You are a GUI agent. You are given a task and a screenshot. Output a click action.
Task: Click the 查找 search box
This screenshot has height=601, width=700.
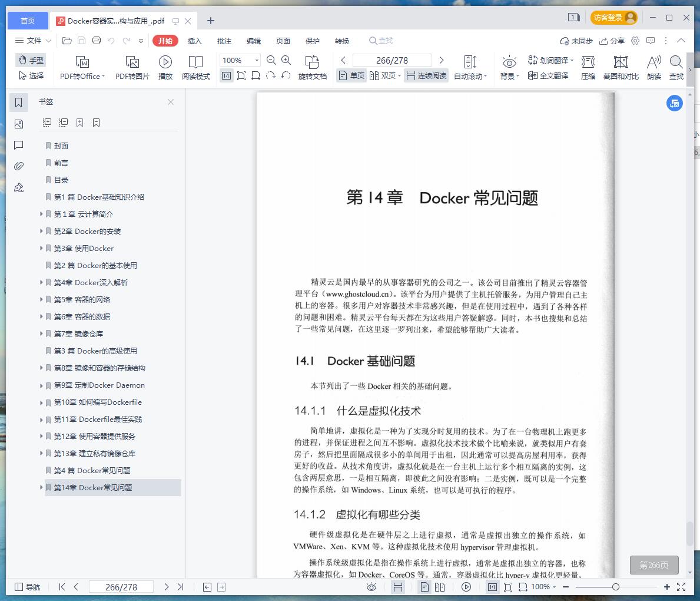coord(381,41)
